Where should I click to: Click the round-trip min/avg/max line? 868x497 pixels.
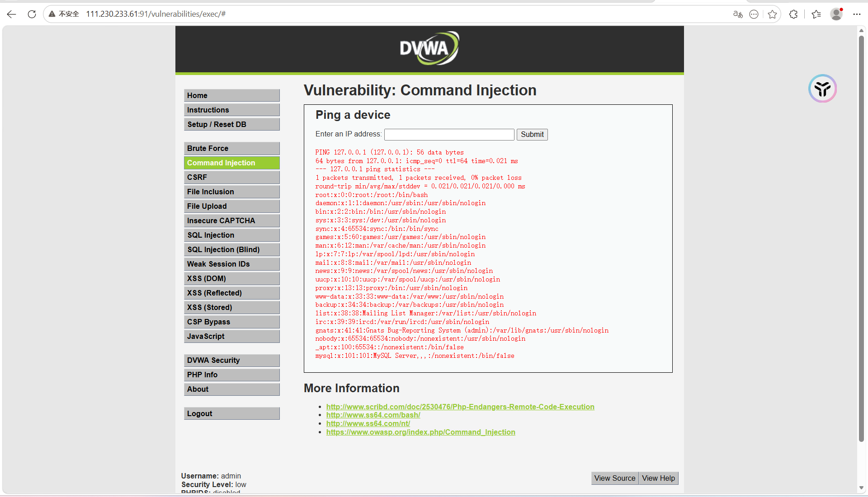[x=420, y=186]
